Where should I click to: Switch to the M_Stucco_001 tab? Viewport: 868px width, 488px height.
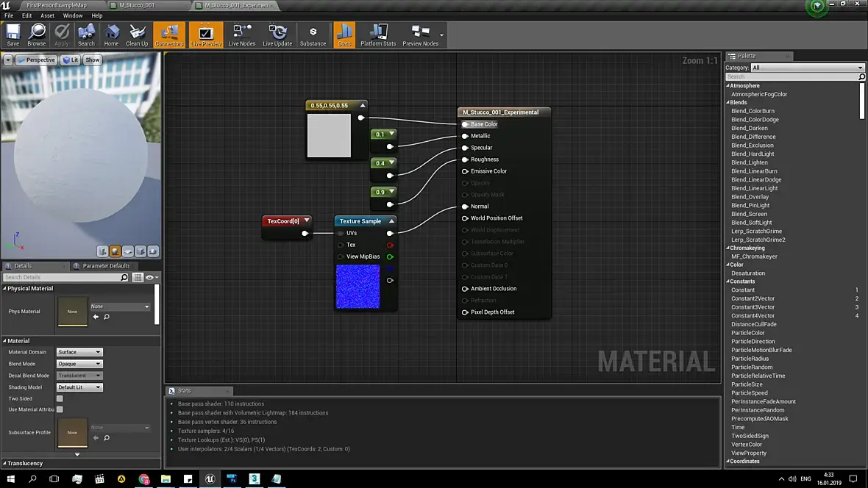pyautogui.click(x=138, y=5)
